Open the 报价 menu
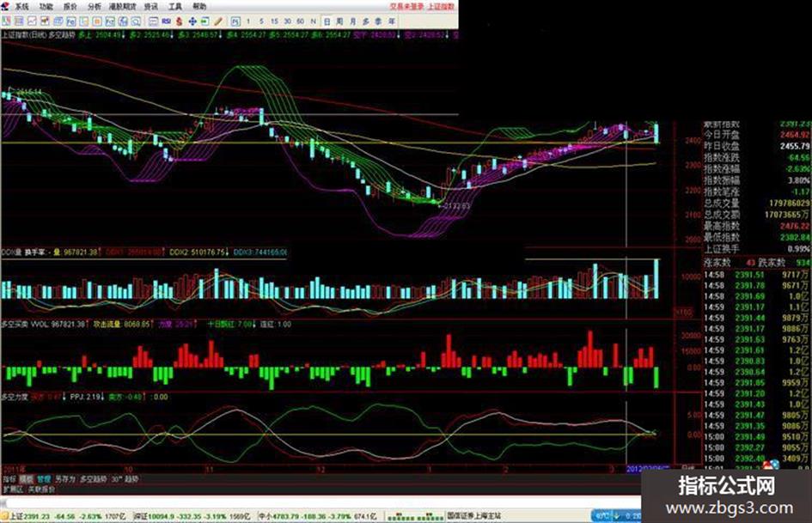 (70, 6)
